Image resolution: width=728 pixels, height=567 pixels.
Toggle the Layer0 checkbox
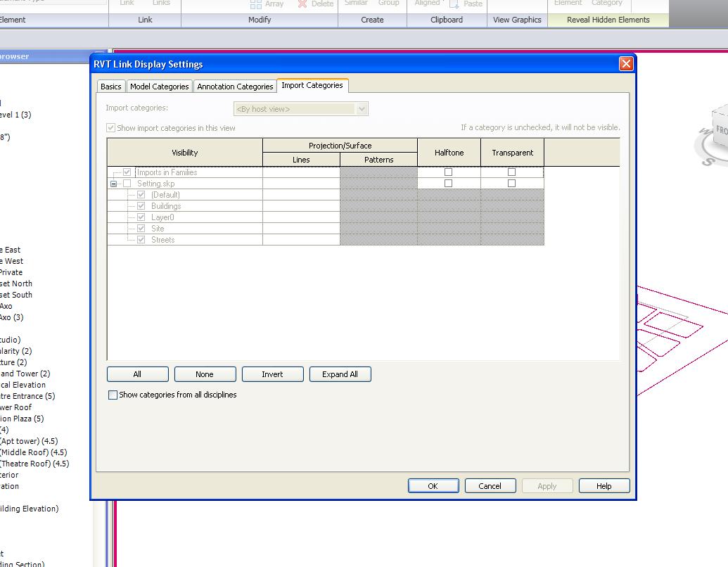(141, 217)
